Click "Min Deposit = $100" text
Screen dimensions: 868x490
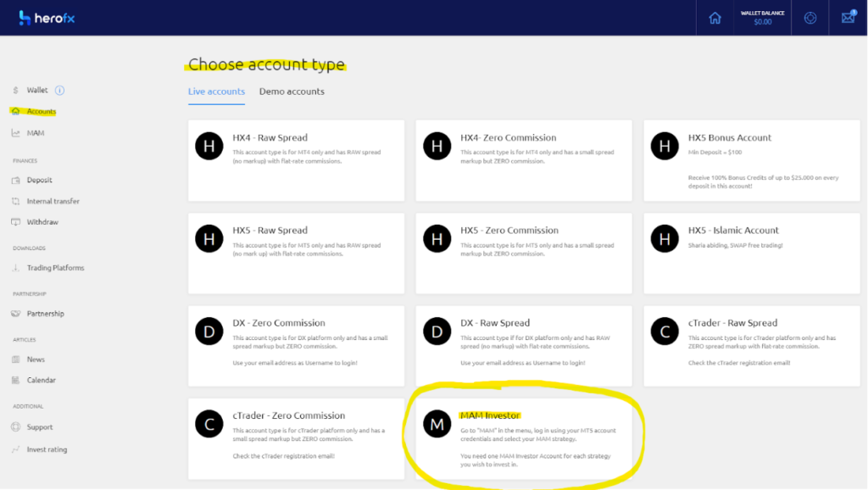715,153
